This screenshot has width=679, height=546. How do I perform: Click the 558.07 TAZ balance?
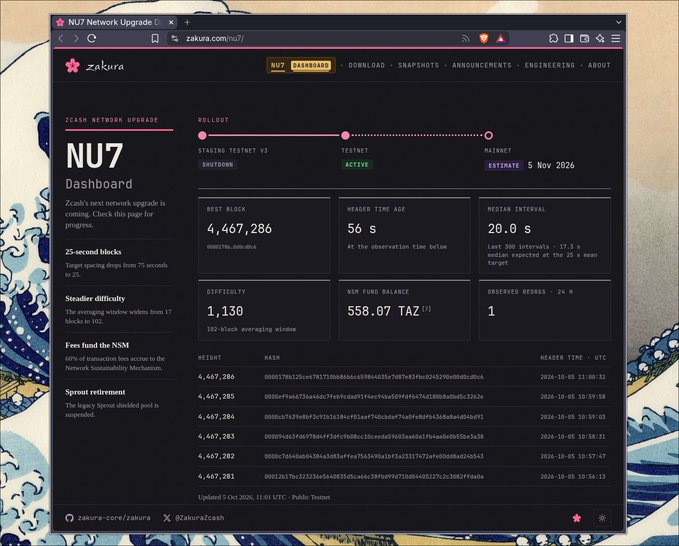pyautogui.click(x=383, y=311)
